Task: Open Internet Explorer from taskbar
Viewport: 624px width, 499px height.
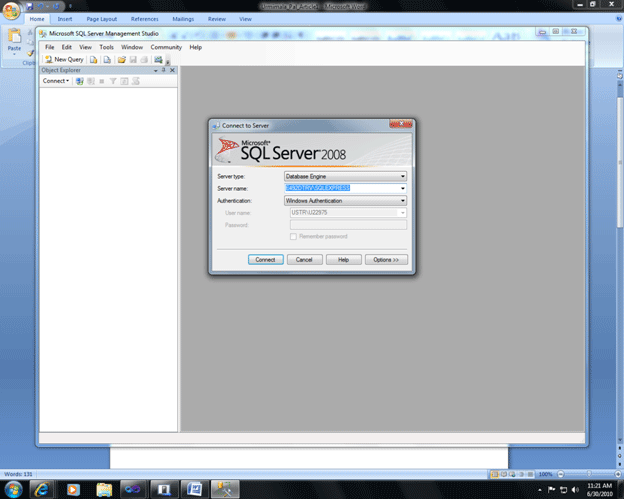Action: pyautogui.click(x=41, y=489)
